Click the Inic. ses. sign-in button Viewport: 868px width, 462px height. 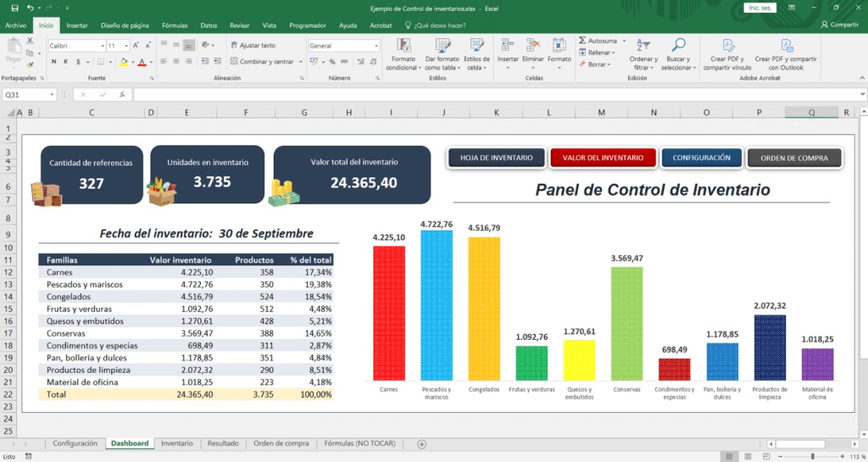[760, 8]
